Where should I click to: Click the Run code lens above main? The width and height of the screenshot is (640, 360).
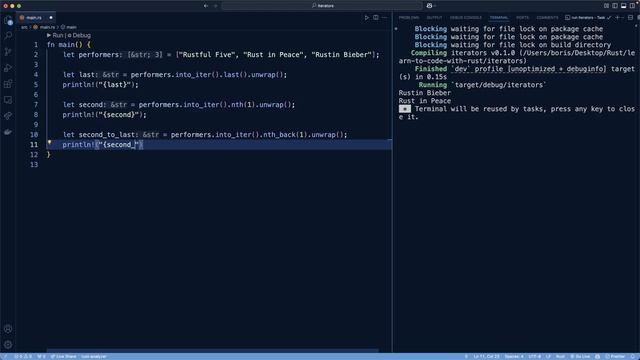coord(56,36)
